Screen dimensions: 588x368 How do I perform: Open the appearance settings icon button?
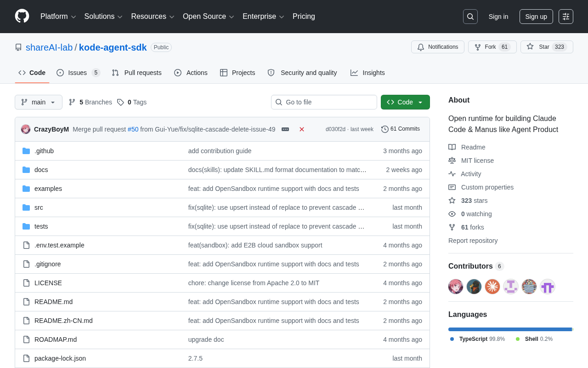pyautogui.click(x=566, y=17)
